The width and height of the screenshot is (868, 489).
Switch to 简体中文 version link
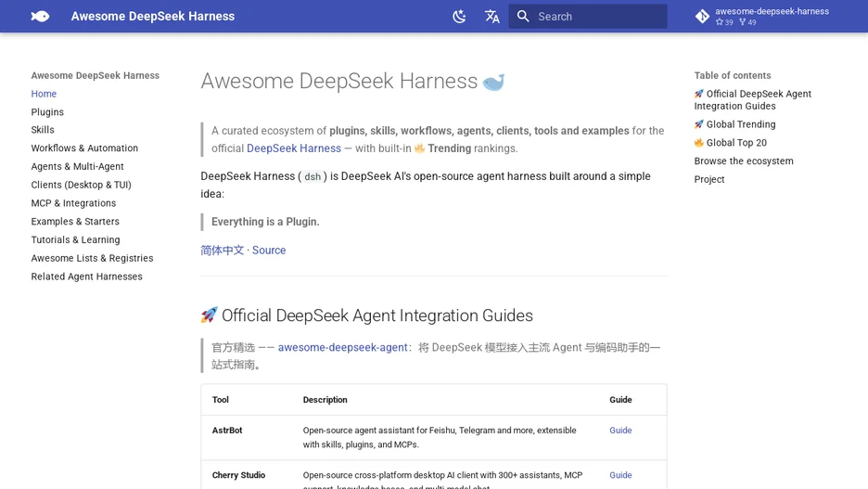(x=222, y=250)
